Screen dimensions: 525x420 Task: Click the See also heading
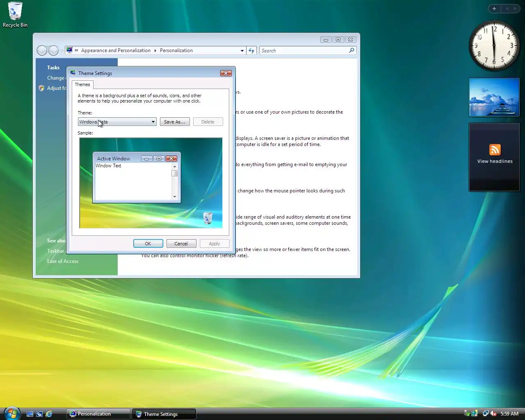pos(57,241)
